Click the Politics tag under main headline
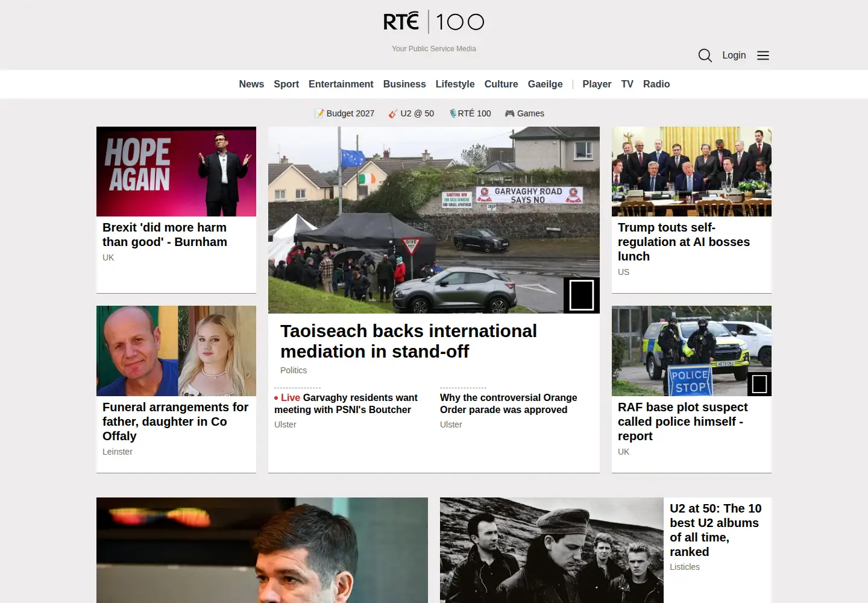The image size is (868, 603). point(294,370)
